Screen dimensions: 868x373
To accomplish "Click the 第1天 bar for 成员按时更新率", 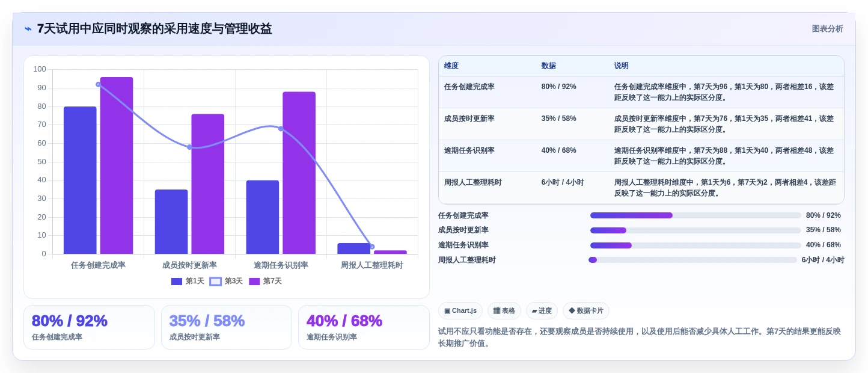I will pos(171,222).
